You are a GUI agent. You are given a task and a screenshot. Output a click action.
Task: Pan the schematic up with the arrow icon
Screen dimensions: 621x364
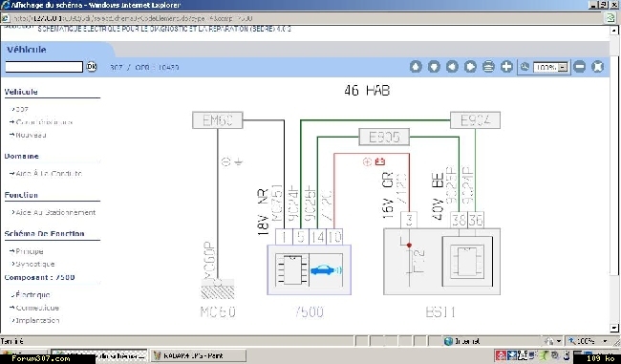click(x=416, y=67)
